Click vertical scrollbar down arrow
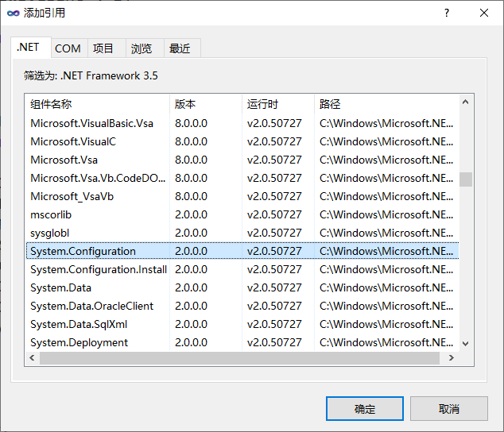The height and width of the screenshot is (432, 504). click(x=465, y=343)
